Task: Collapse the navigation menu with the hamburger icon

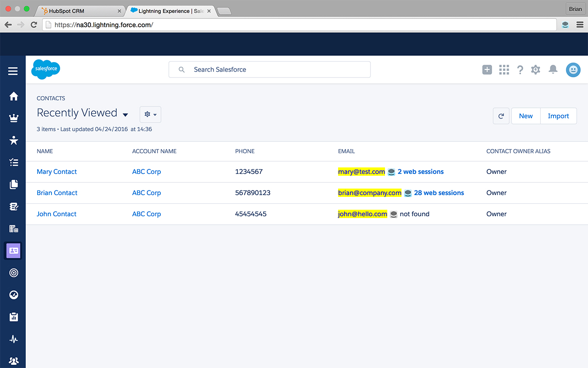Action: tap(12, 71)
